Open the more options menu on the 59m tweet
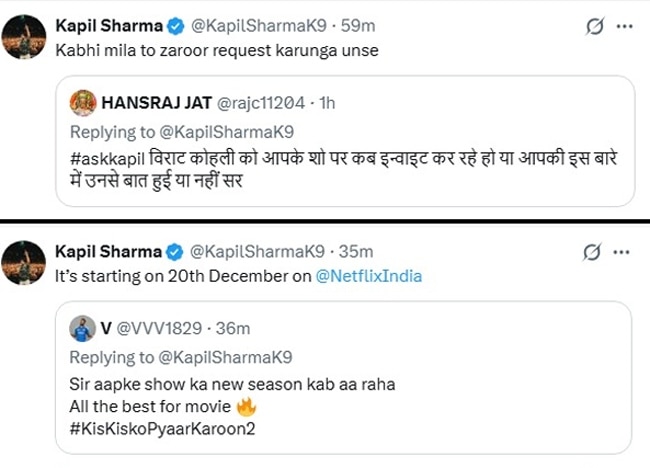Viewport: 650px width, 468px height. (624, 27)
